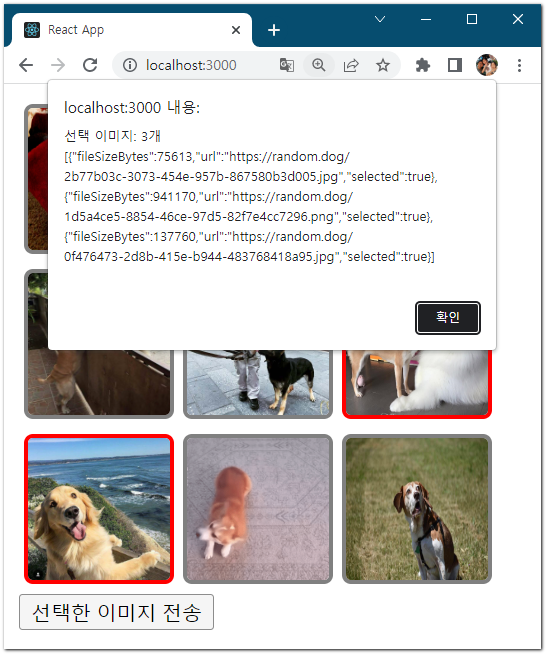The height and width of the screenshot is (654, 546).
Task: Toggle the side panel icon
Action: point(455,65)
